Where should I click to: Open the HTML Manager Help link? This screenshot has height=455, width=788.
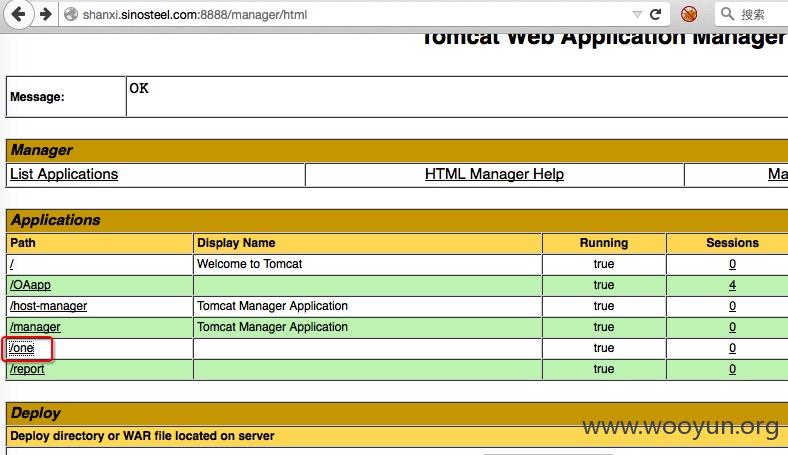tap(494, 174)
